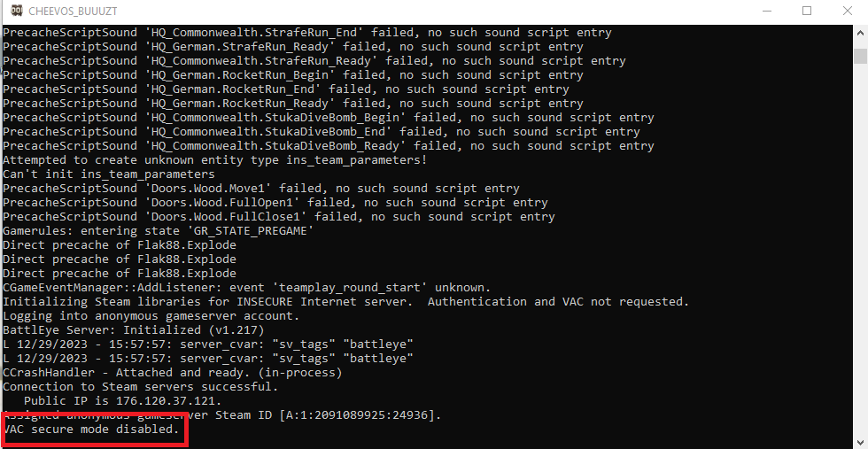Click the 'CGameEventManager::AddListener' log line
This screenshot has width=868, height=449.
[x=245, y=288]
